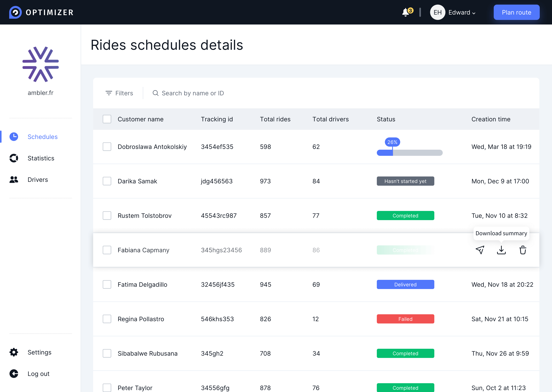Check the box for Darika Samak
Screen dimensions: 552x392
[x=107, y=181]
